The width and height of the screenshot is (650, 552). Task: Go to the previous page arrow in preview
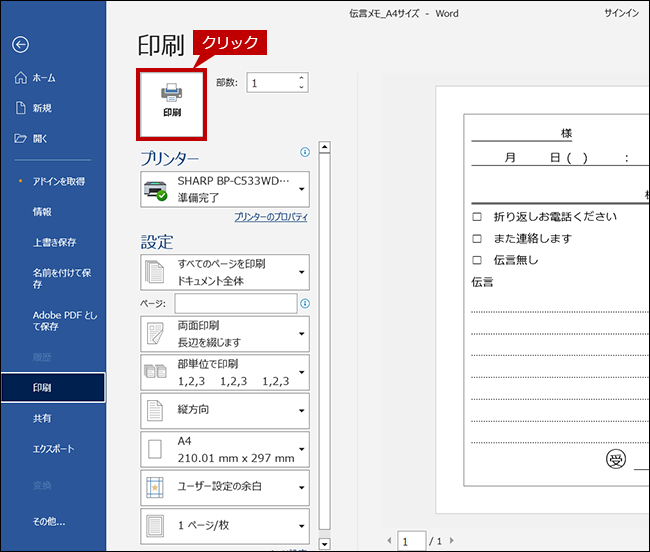[391, 541]
